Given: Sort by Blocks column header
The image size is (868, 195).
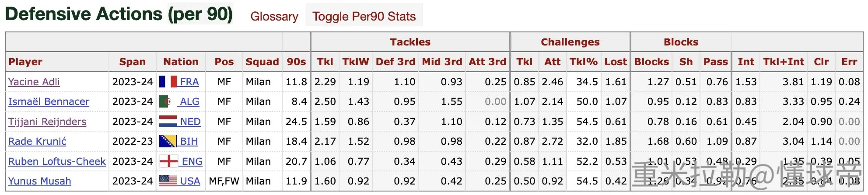Looking at the screenshot, I should 651,62.
